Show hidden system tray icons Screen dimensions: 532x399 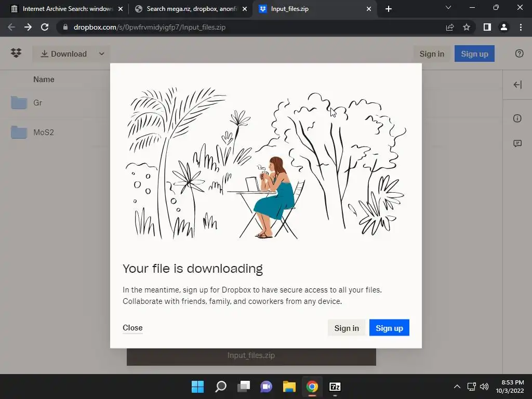pos(457,387)
